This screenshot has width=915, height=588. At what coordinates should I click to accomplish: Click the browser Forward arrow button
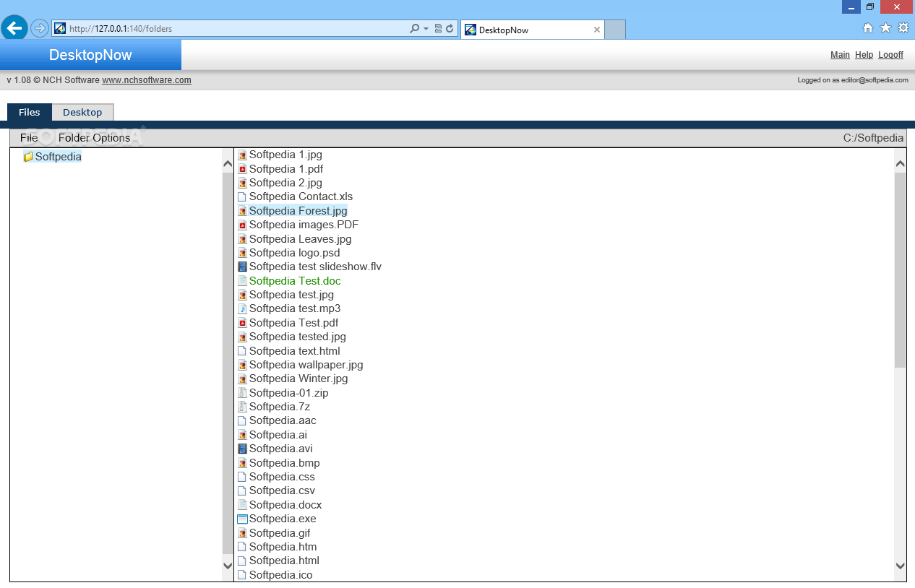tap(39, 29)
